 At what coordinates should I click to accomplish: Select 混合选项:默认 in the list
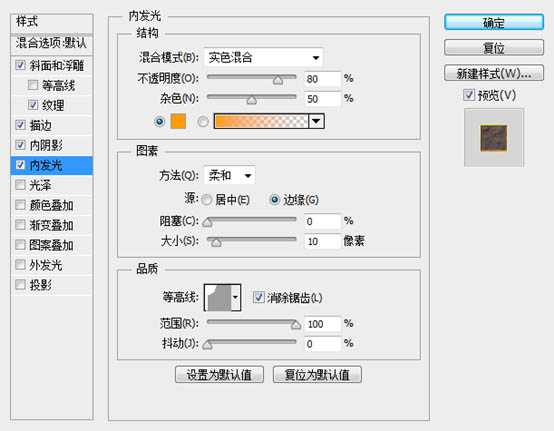coord(52,43)
